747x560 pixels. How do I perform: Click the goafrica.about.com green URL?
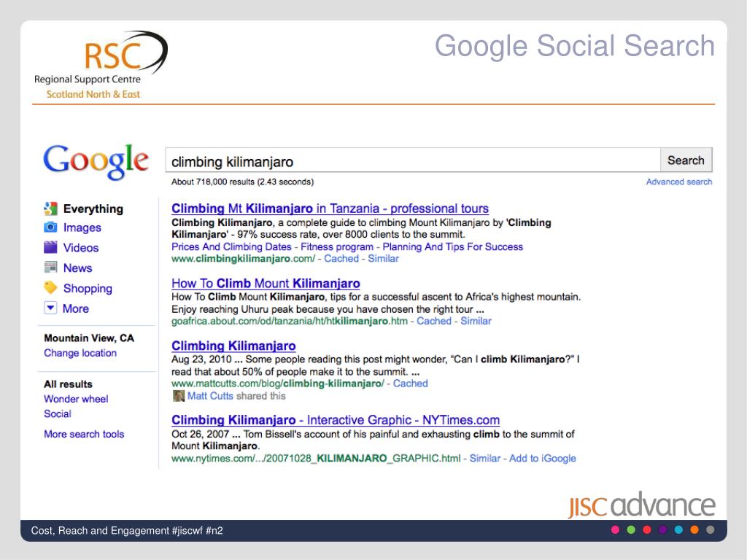point(289,321)
